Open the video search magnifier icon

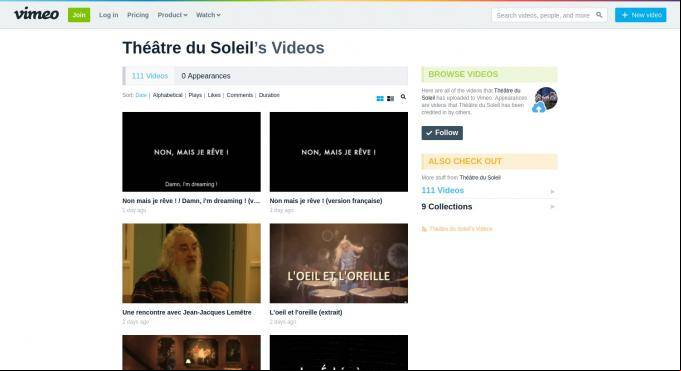[x=403, y=97]
